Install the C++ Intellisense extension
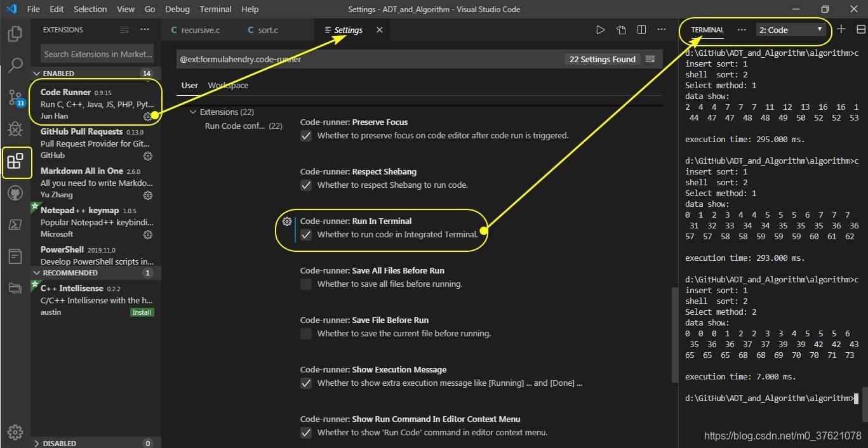 (x=142, y=312)
